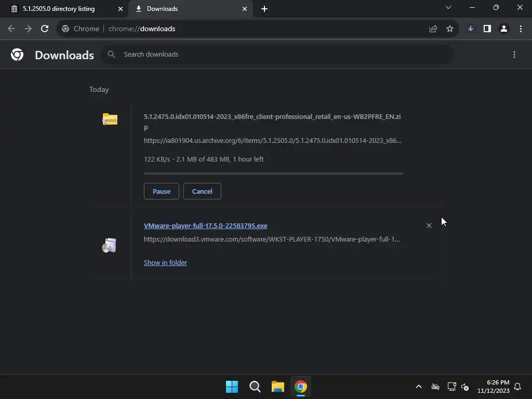Open File Explorer from the taskbar

pyautogui.click(x=278, y=387)
